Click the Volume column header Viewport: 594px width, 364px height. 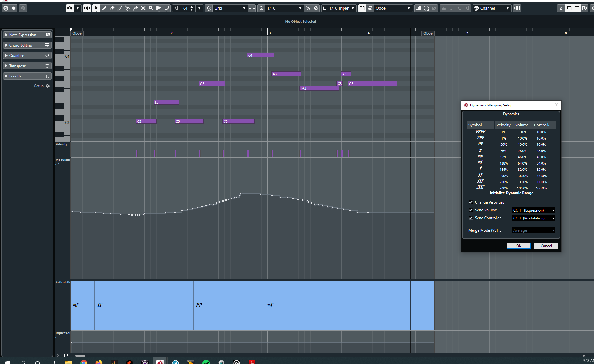(x=522, y=125)
